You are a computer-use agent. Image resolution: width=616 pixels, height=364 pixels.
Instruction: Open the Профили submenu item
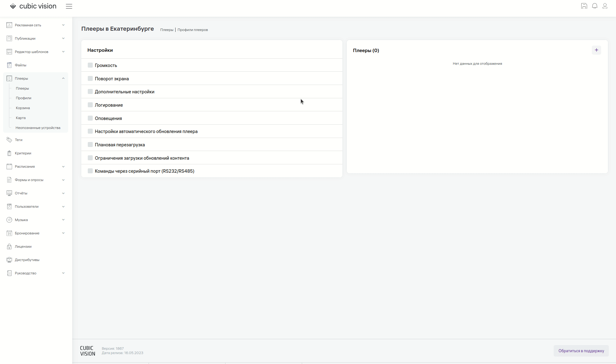24,98
